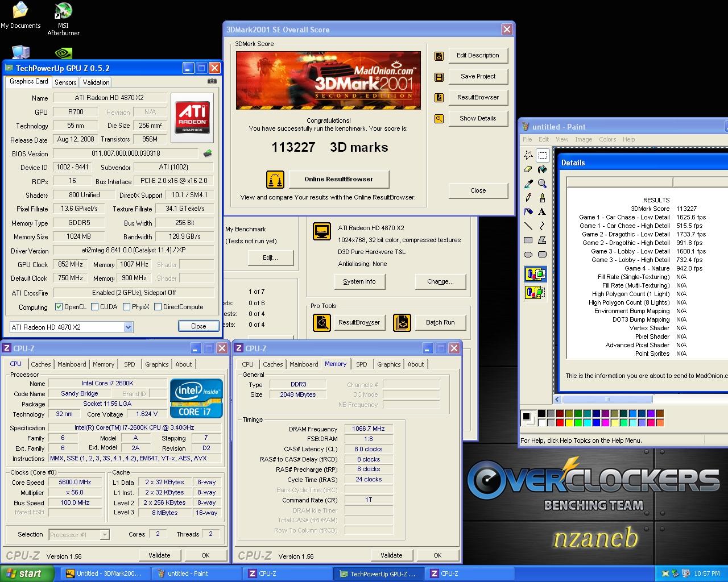Image resolution: width=728 pixels, height=582 pixels.
Task: Click the Close button in GPU-Z
Action: click(198, 326)
